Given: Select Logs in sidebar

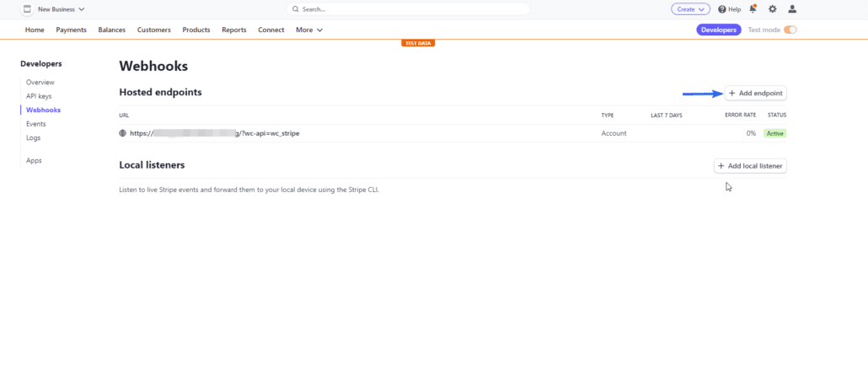Looking at the screenshot, I should pos(33,138).
